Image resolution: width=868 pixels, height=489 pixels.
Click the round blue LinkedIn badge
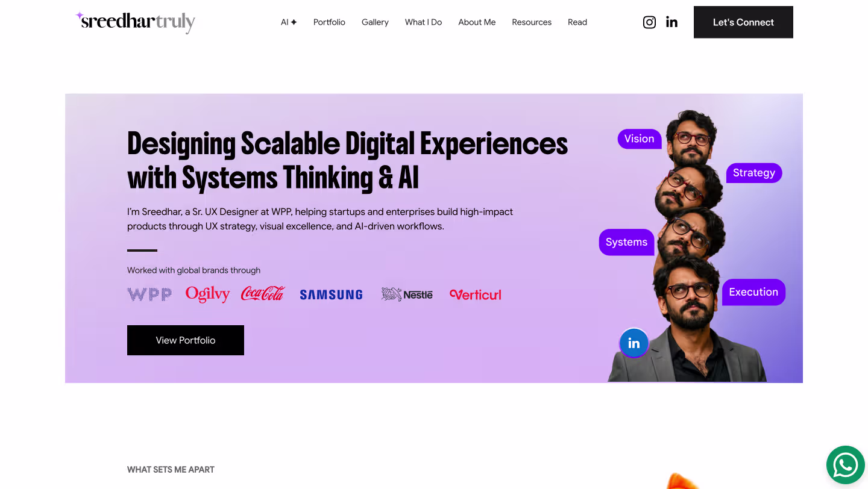(634, 343)
